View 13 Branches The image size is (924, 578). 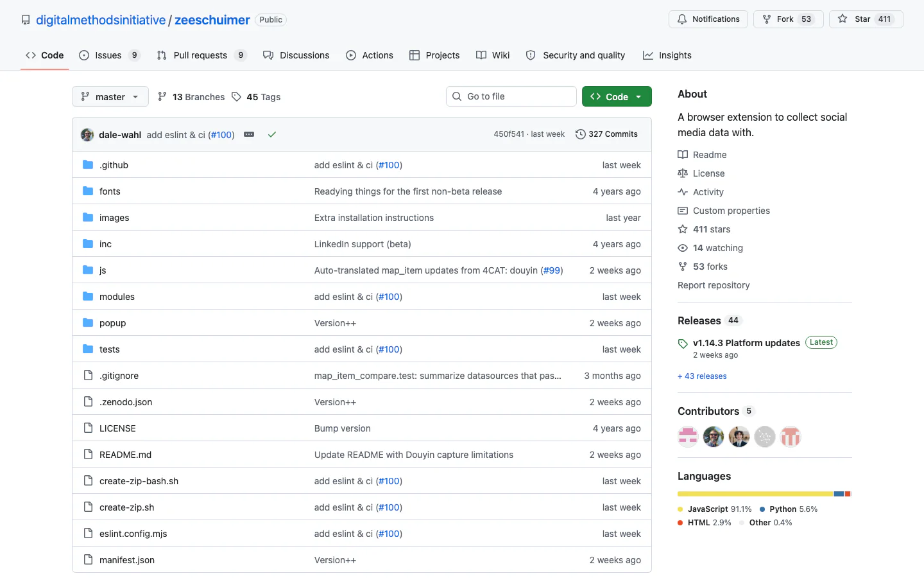pyautogui.click(x=191, y=97)
